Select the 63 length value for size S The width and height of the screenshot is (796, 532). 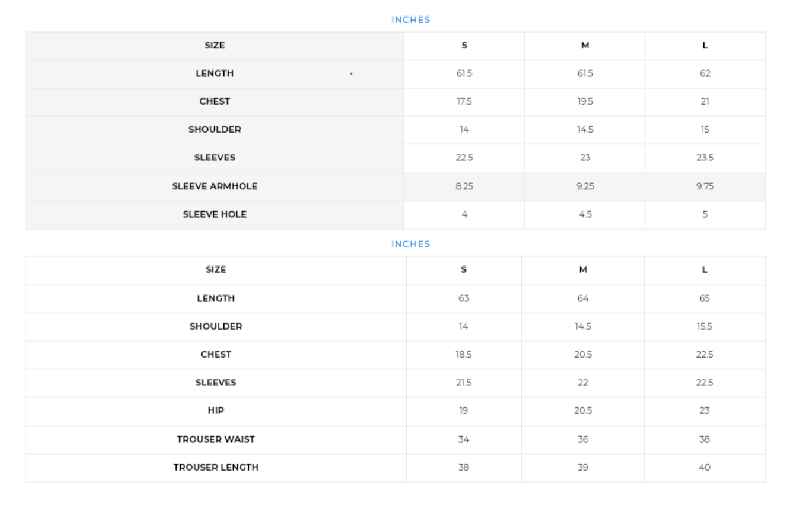coord(463,298)
